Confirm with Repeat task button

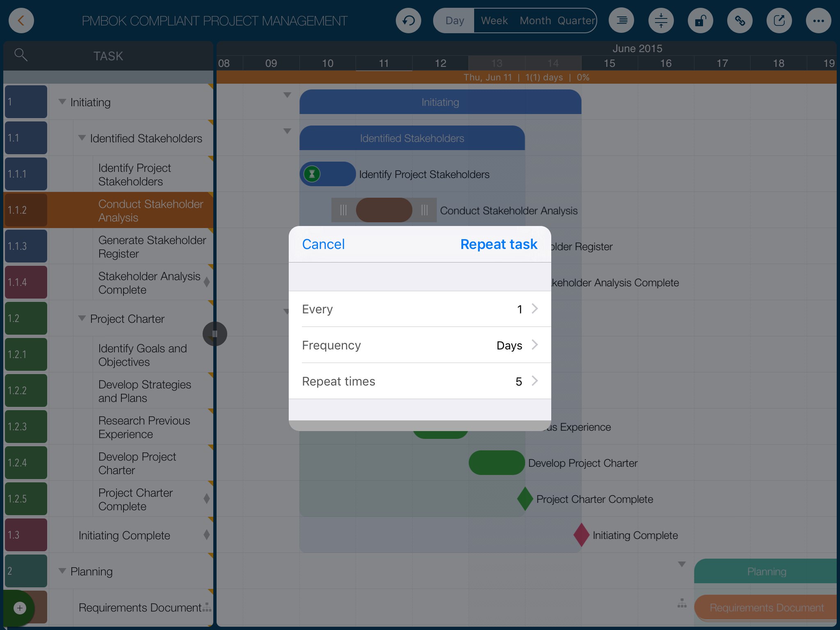click(x=498, y=244)
